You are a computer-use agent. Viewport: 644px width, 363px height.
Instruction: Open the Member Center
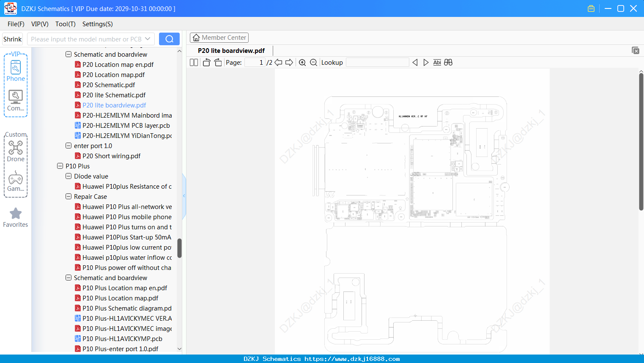(x=219, y=38)
